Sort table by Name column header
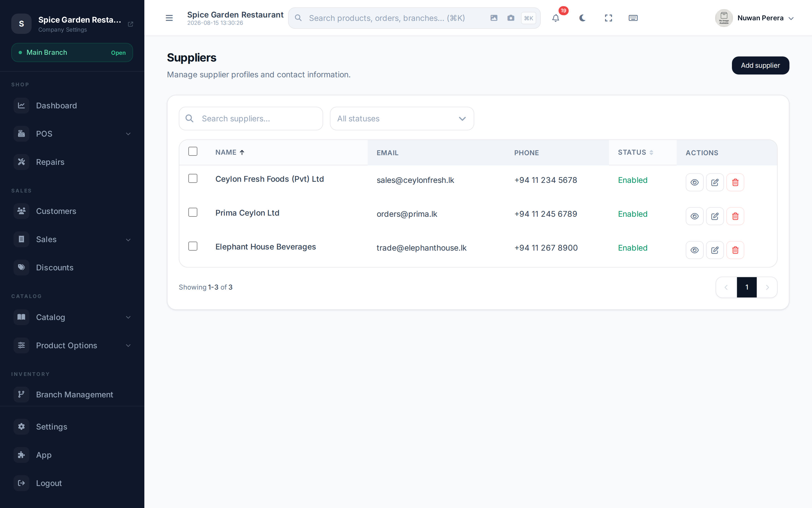This screenshot has width=812, height=508. [230, 152]
